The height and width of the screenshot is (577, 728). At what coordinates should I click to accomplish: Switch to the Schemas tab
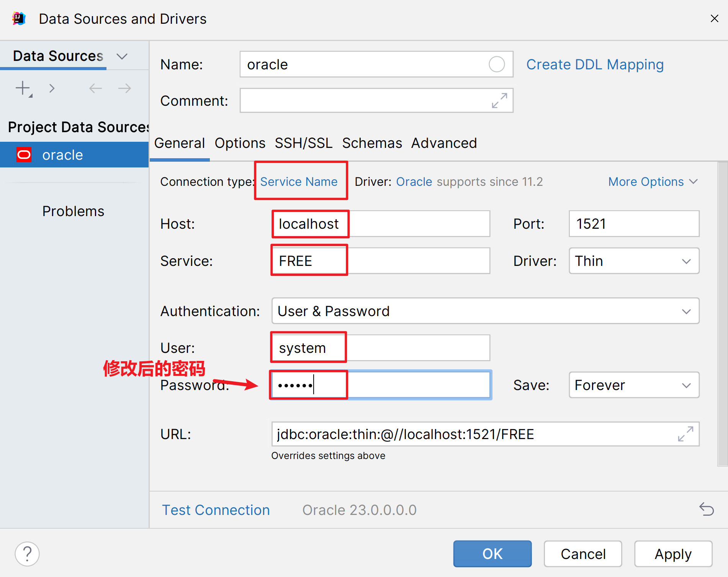pyautogui.click(x=372, y=143)
